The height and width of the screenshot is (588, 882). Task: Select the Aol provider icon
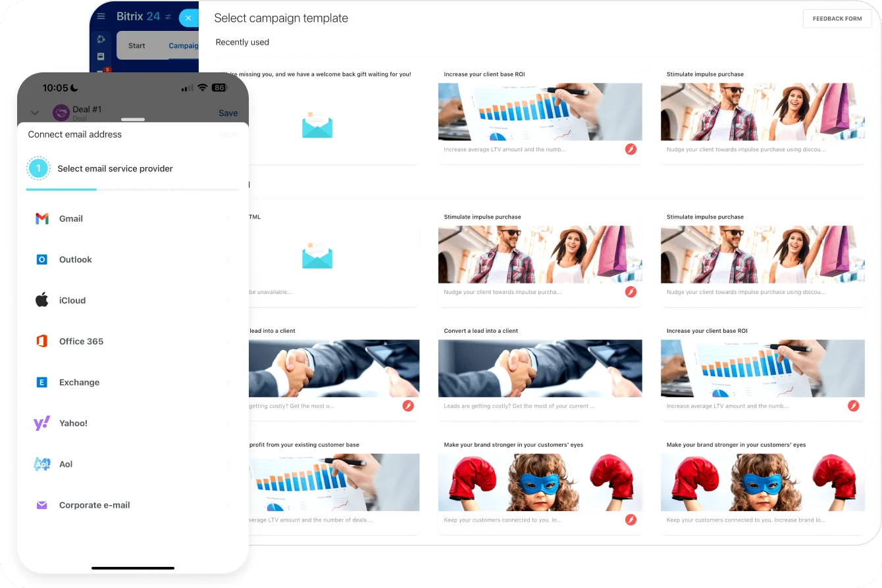(42, 464)
